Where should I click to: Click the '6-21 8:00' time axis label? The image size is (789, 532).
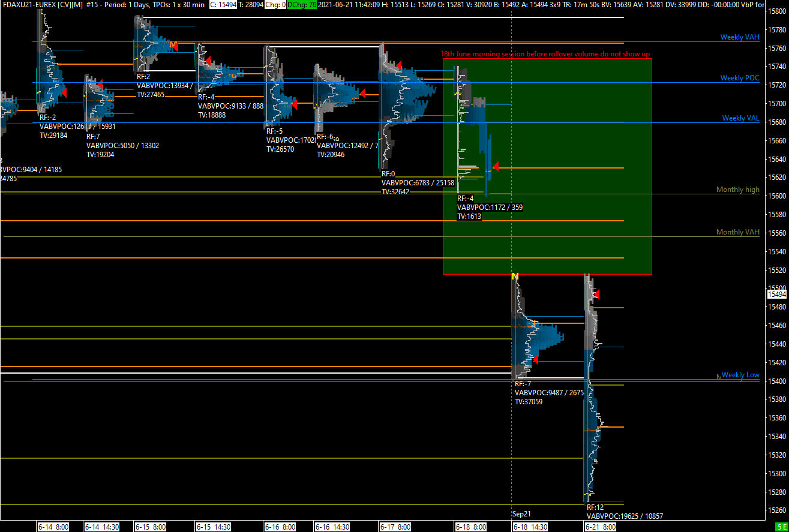point(600,527)
